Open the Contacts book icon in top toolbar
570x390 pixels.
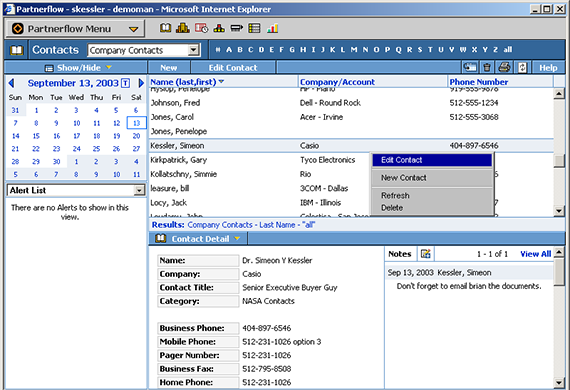click(x=165, y=28)
